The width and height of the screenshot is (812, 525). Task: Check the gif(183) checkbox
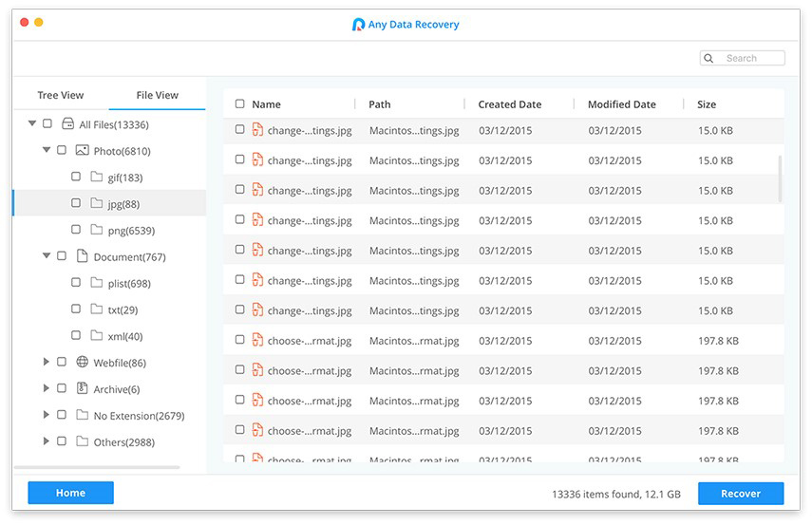[76, 177]
